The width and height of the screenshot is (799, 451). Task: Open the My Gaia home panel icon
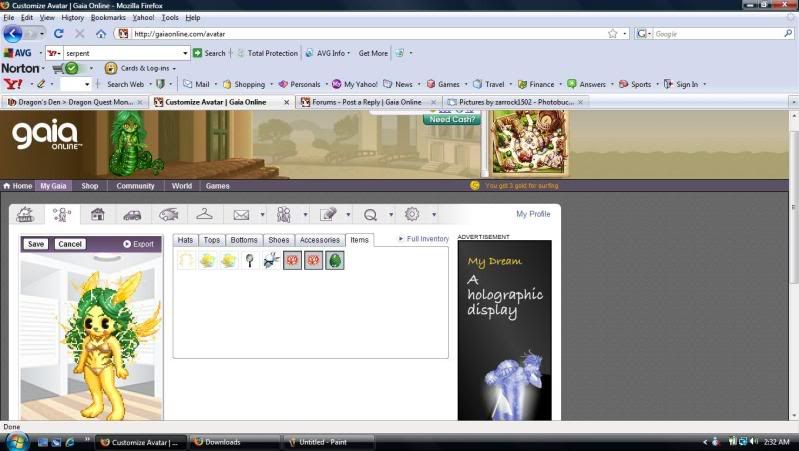point(25,215)
